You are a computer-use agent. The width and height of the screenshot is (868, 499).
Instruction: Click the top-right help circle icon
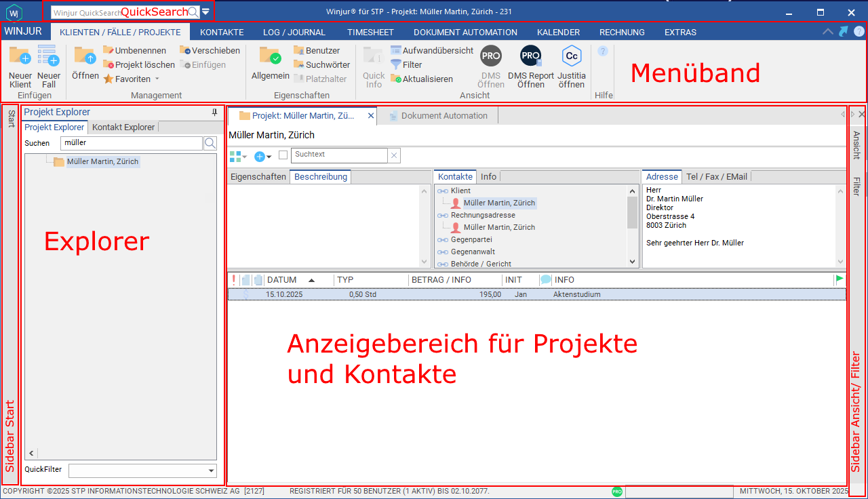click(x=859, y=31)
